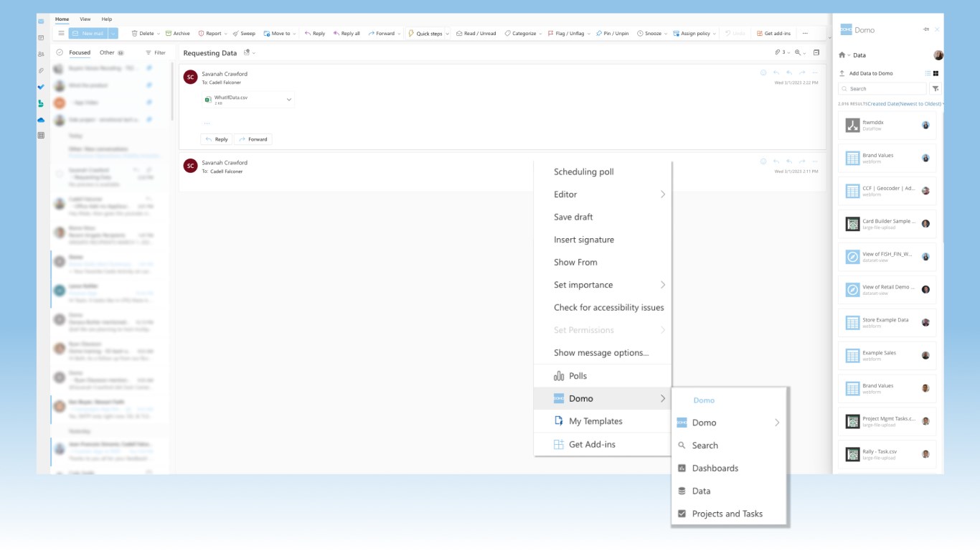Image resolution: width=980 pixels, height=551 pixels.
Task: Toggle the hamburger navigation pane button
Action: pyautogui.click(x=61, y=33)
